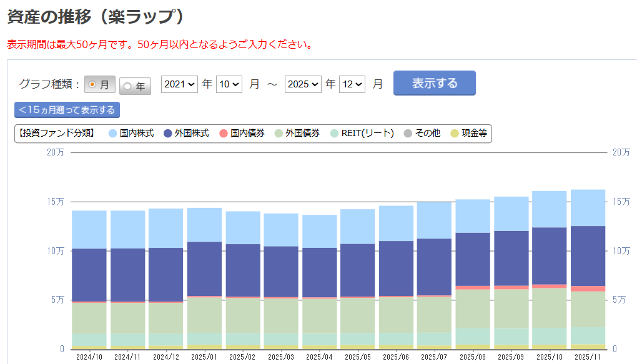The width and height of the screenshot is (637, 364).
Task: Open the start month dropdown showing 10
Action: pyautogui.click(x=229, y=84)
